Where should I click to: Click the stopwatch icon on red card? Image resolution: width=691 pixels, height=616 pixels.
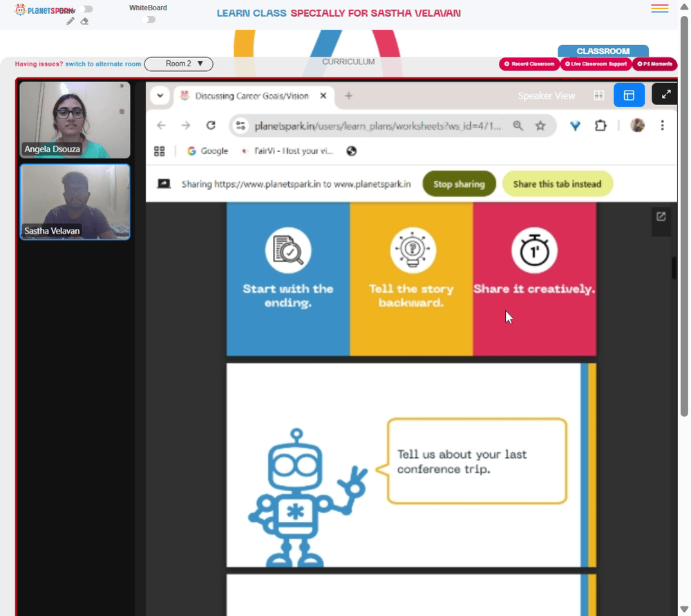(534, 250)
